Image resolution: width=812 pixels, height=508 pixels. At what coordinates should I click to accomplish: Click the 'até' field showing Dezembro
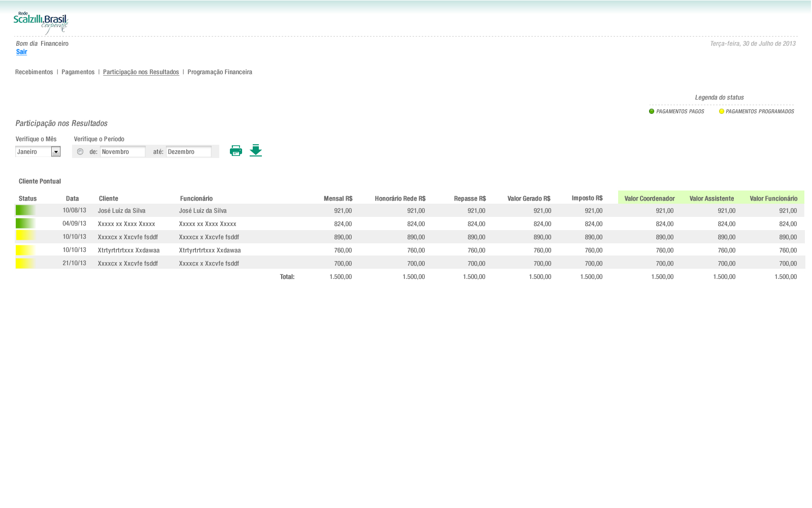[188, 152]
